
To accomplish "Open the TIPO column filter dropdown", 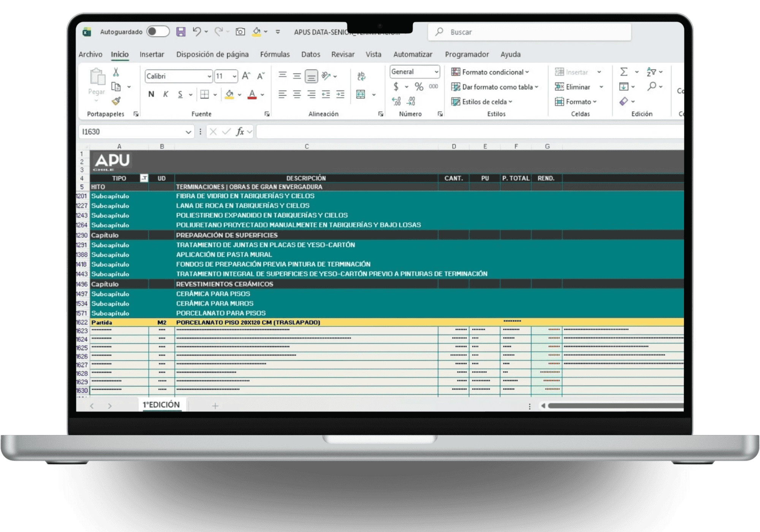I will [144, 178].
